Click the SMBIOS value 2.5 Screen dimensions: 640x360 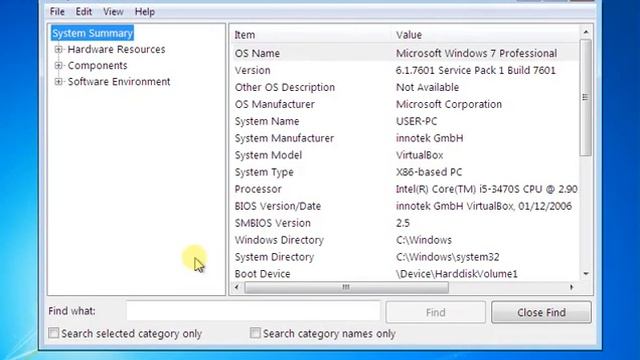tap(403, 223)
